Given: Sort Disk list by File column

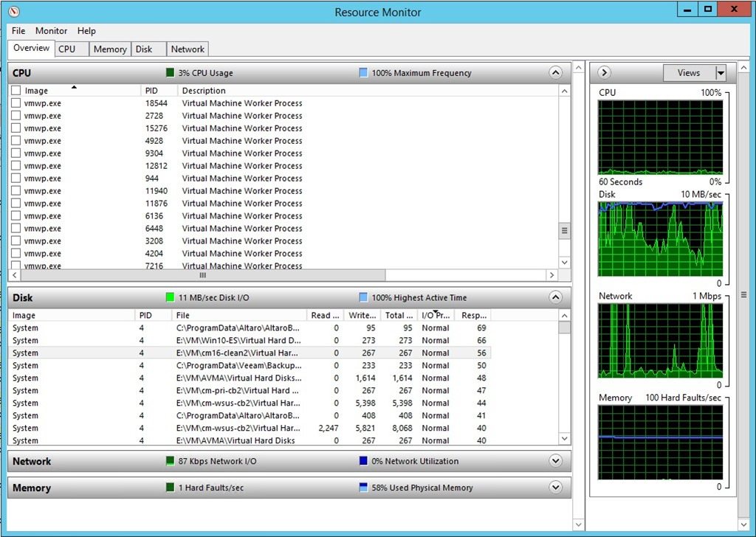Looking at the screenshot, I should pyautogui.click(x=239, y=316).
